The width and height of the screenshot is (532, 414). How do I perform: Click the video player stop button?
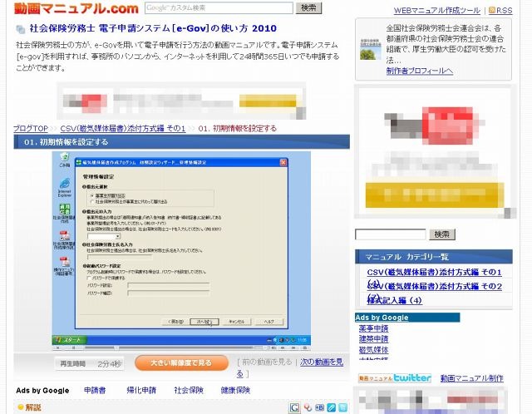[74, 347]
